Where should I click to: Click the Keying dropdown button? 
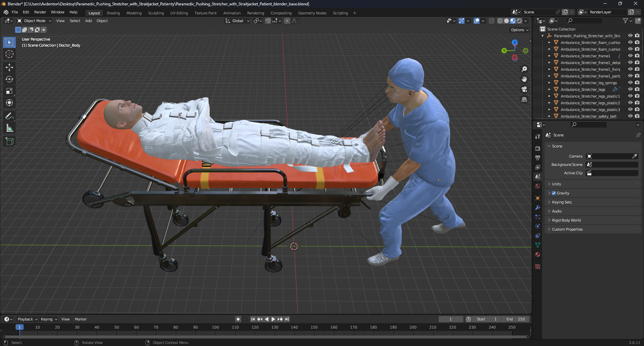[x=49, y=319]
